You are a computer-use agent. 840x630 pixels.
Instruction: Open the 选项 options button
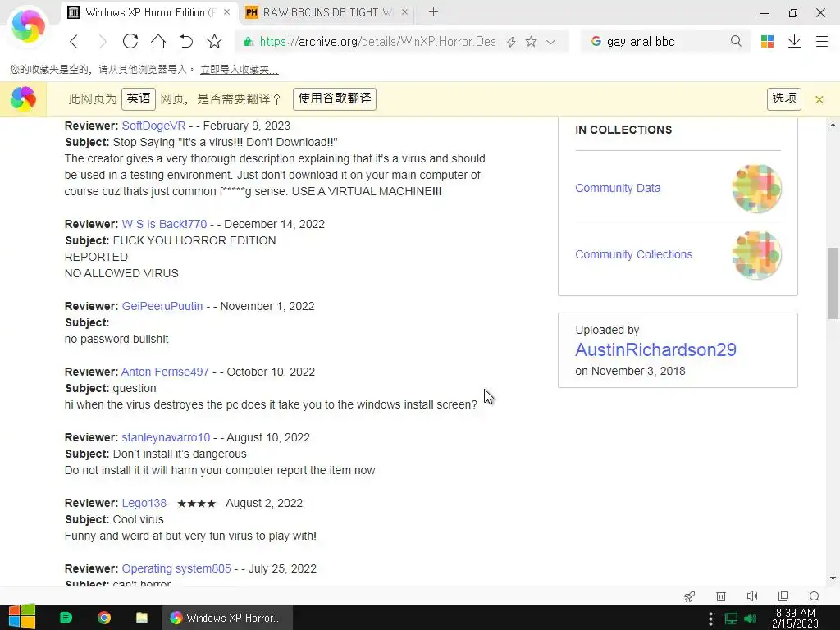[x=783, y=99]
